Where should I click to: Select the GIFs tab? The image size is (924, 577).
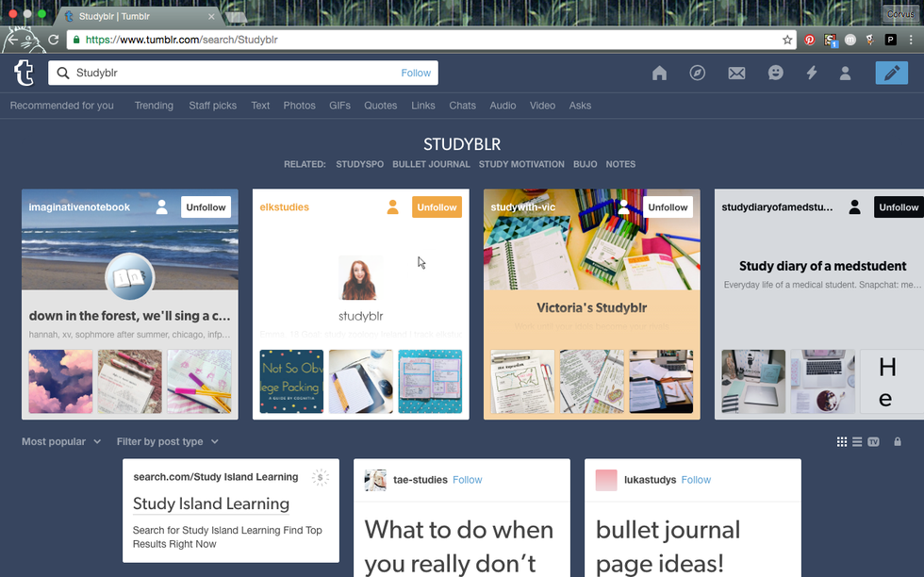pos(339,106)
